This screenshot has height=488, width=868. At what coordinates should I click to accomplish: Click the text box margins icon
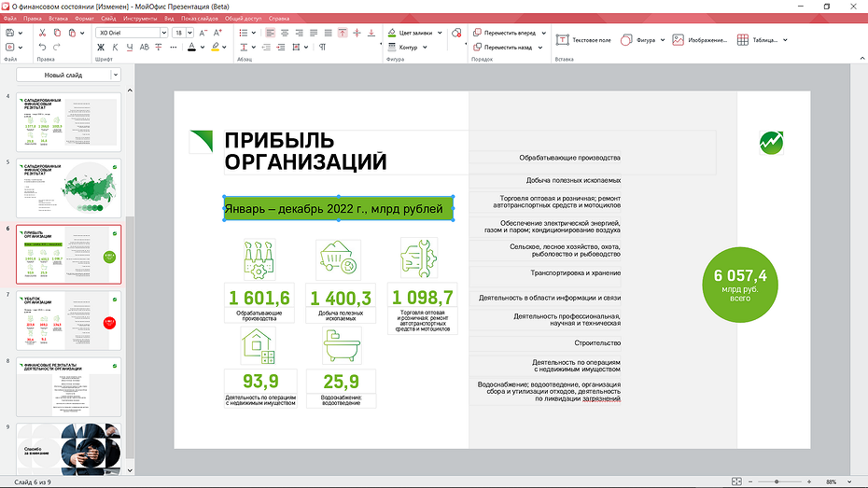(296, 48)
